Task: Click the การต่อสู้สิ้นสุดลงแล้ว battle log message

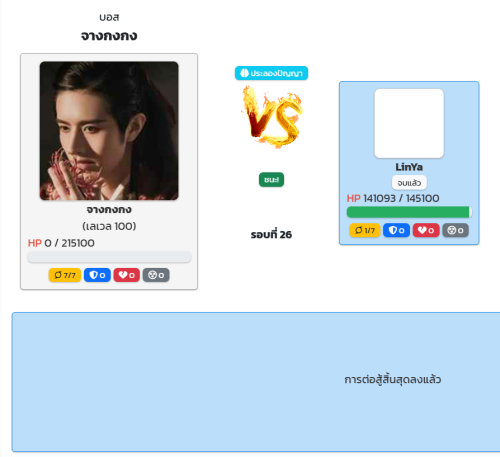Action: pos(393,380)
